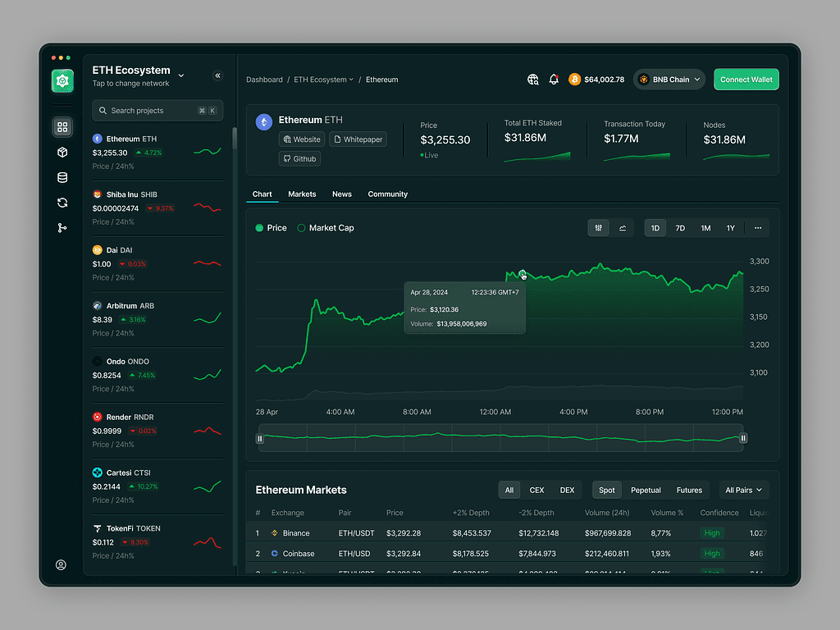Expand the All Pairs dropdown
840x630 pixels.
tap(743, 490)
